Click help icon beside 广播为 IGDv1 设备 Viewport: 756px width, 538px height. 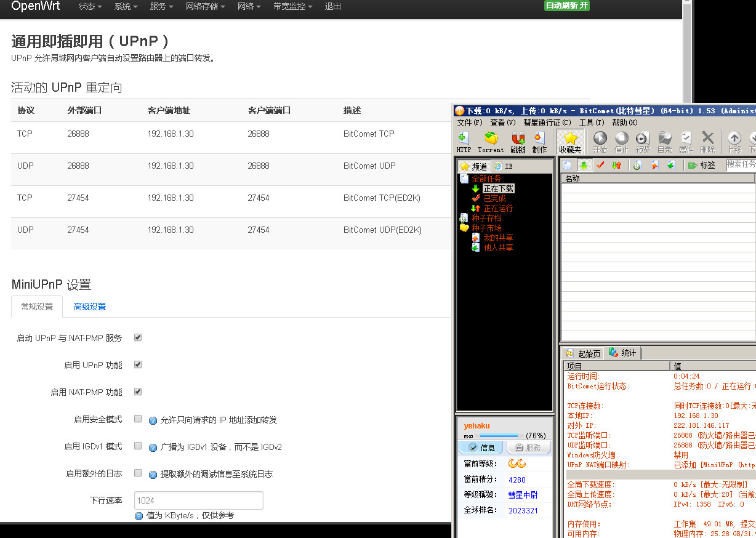point(153,448)
